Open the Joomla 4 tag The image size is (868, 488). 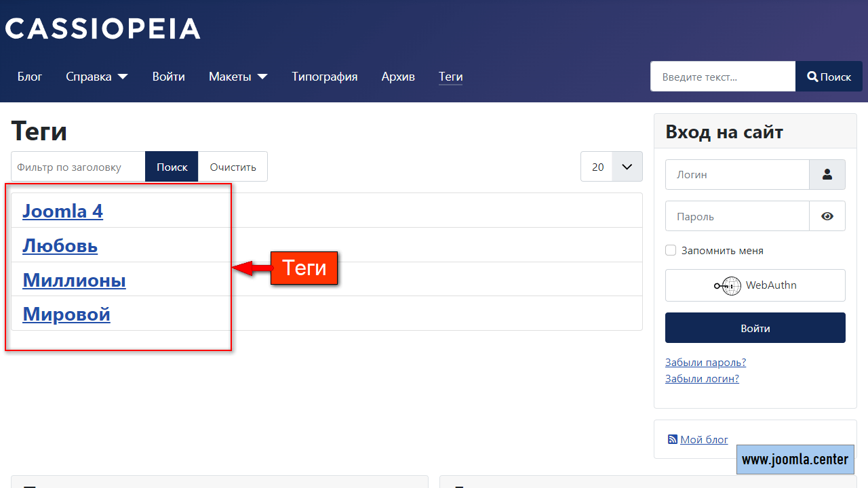click(x=62, y=211)
